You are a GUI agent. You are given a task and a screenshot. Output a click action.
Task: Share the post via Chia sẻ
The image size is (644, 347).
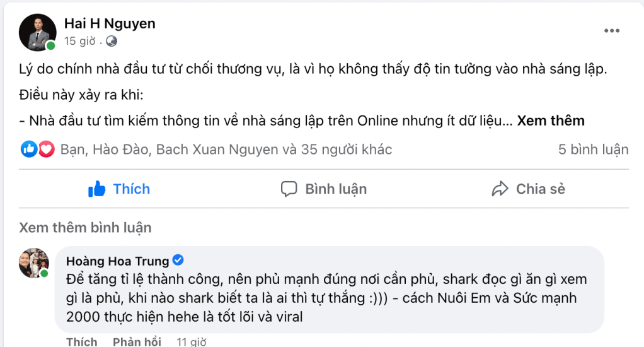click(528, 189)
